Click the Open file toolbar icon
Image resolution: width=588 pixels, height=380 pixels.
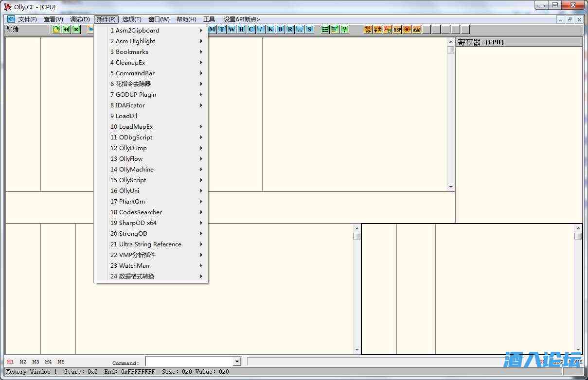point(56,30)
